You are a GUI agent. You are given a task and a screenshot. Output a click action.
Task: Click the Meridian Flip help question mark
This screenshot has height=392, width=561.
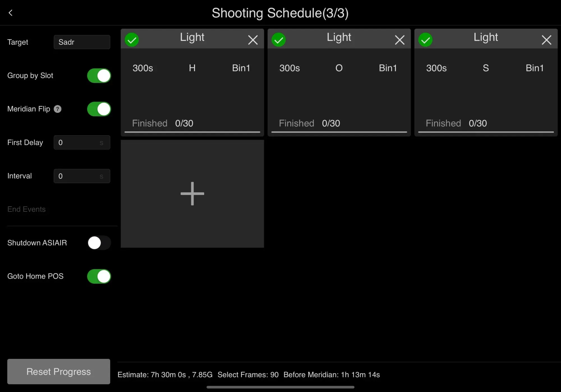point(58,109)
